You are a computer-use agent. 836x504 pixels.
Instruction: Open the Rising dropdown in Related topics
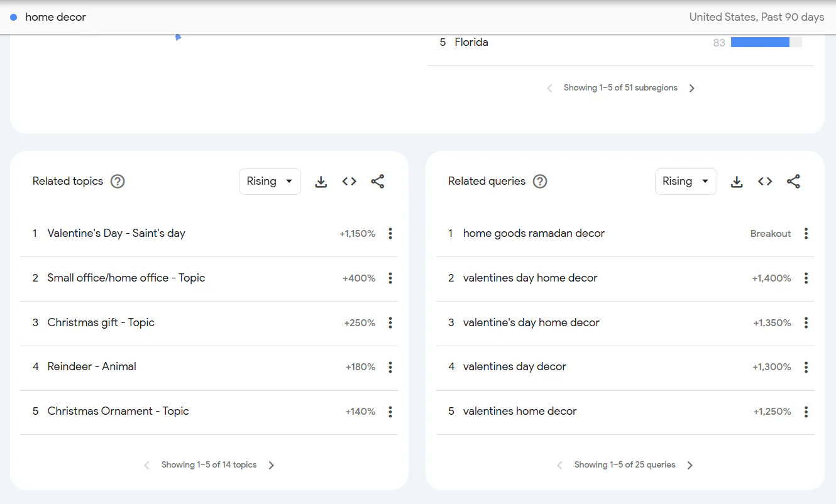(x=270, y=182)
